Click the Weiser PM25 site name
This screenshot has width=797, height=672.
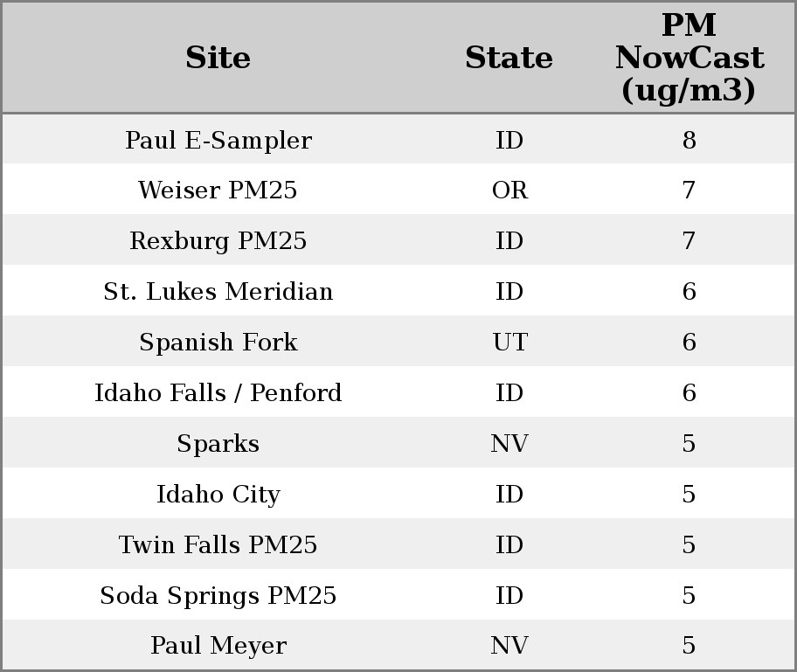pos(218,191)
